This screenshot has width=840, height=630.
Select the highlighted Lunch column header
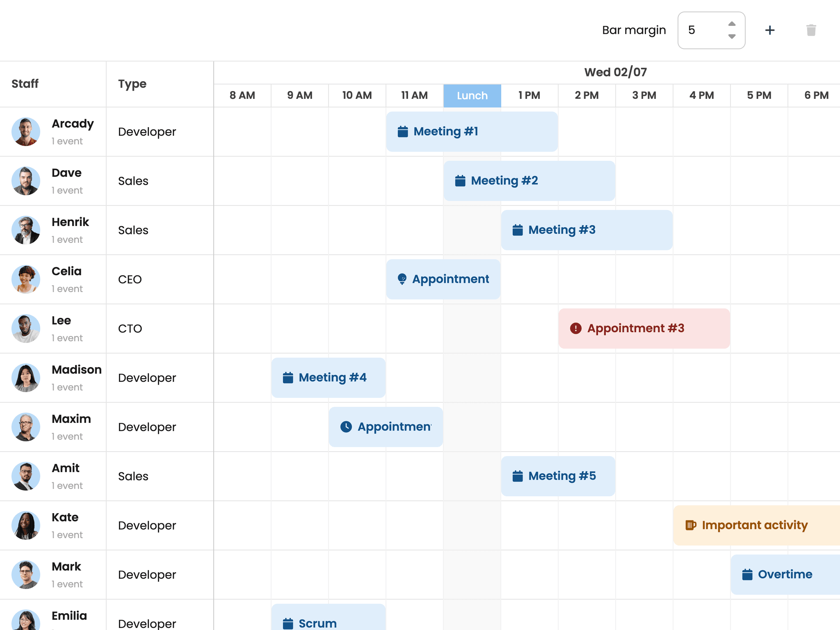point(472,95)
